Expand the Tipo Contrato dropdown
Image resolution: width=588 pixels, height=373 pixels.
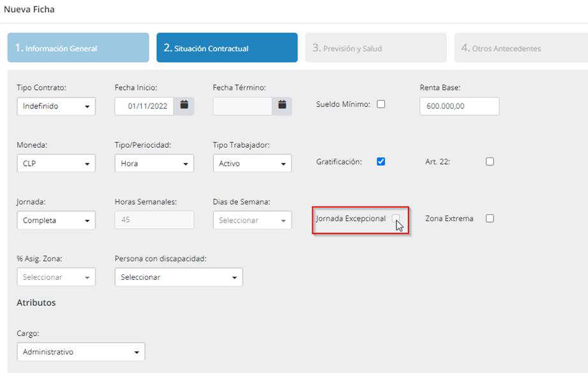point(56,106)
